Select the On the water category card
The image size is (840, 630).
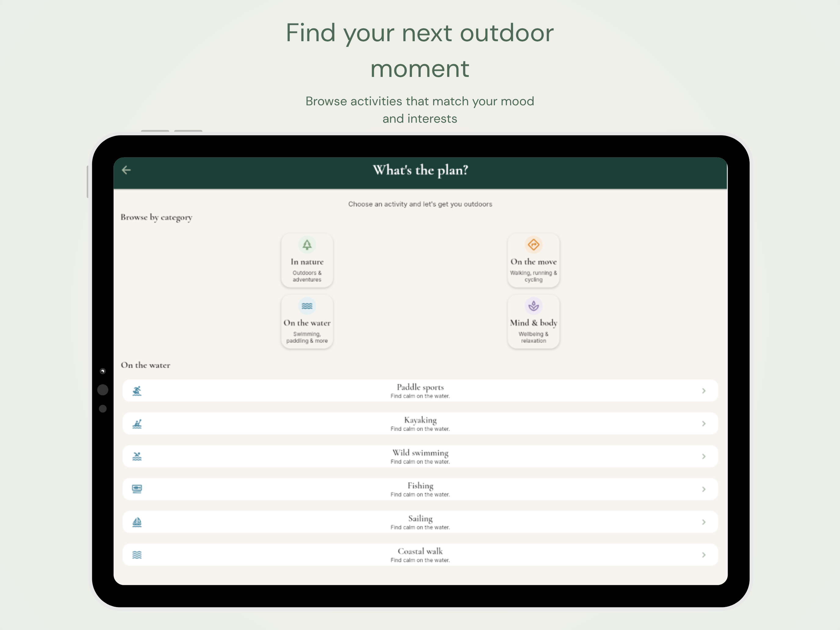click(x=307, y=322)
